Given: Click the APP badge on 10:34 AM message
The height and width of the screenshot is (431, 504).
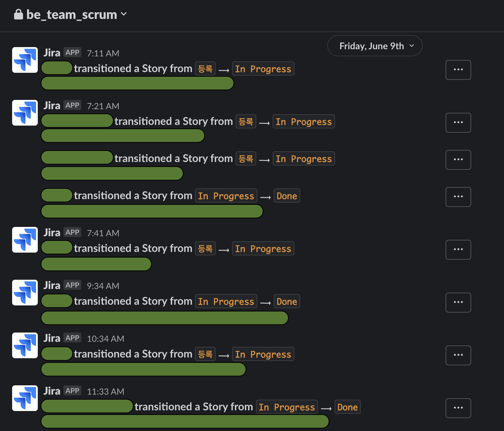Looking at the screenshot, I should [x=72, y=338].
